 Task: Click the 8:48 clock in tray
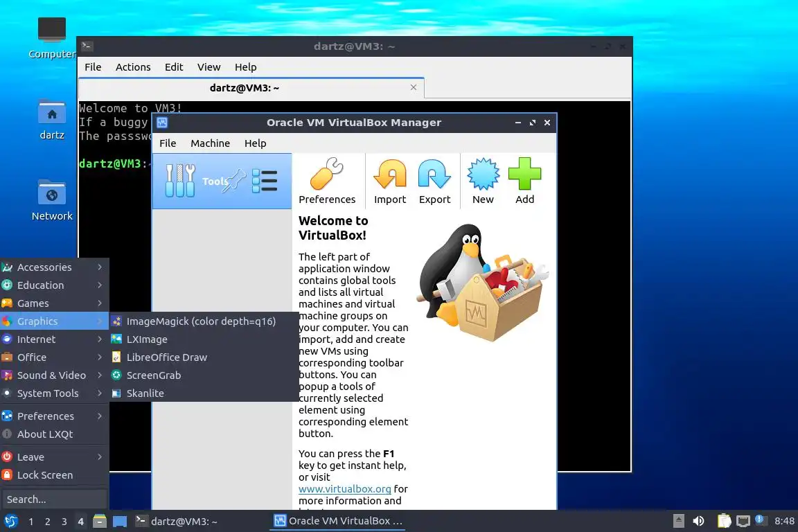[783, 521]
